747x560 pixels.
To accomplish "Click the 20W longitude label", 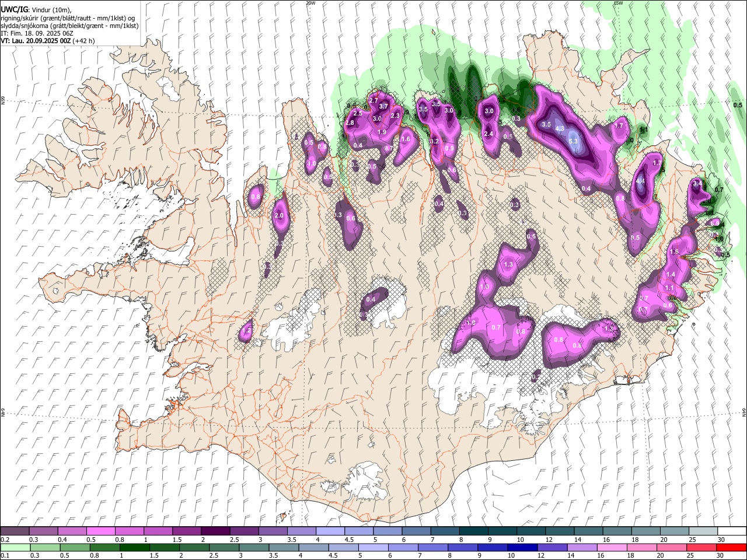I will coord(310,3).
